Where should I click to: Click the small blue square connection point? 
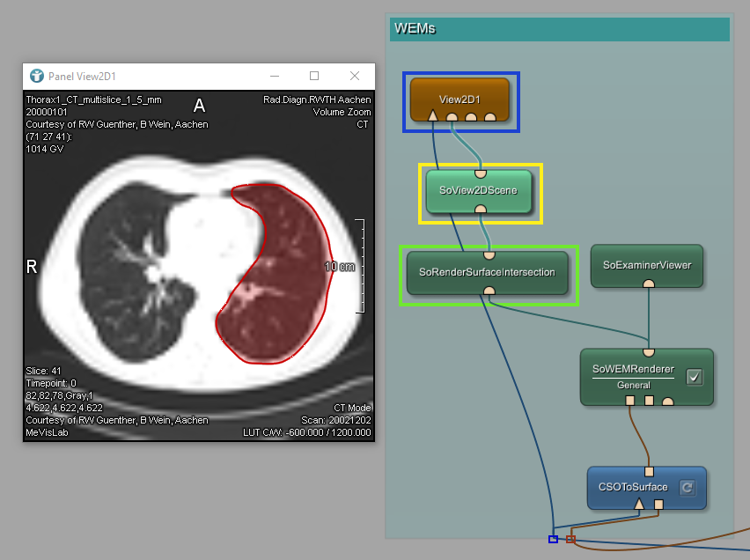[x=553, y=539]
